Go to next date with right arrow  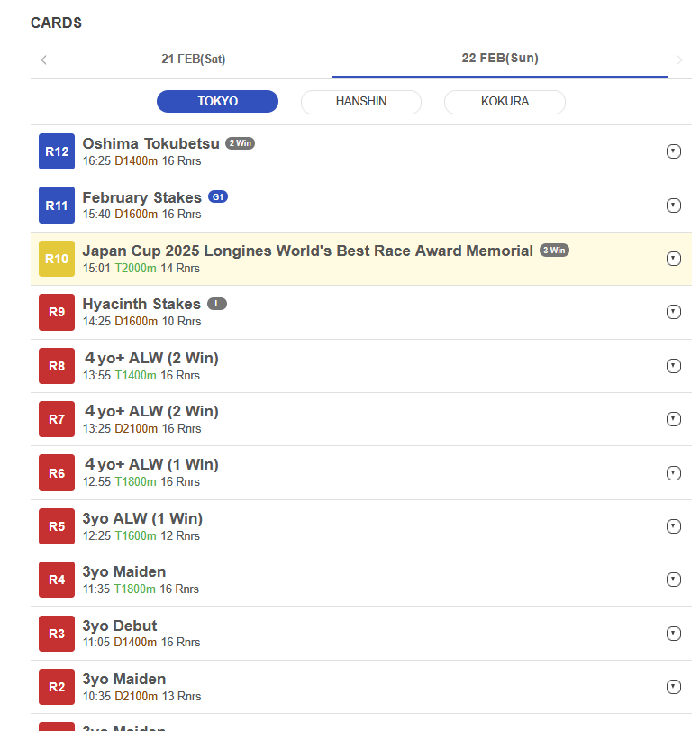tap(679, 59)
